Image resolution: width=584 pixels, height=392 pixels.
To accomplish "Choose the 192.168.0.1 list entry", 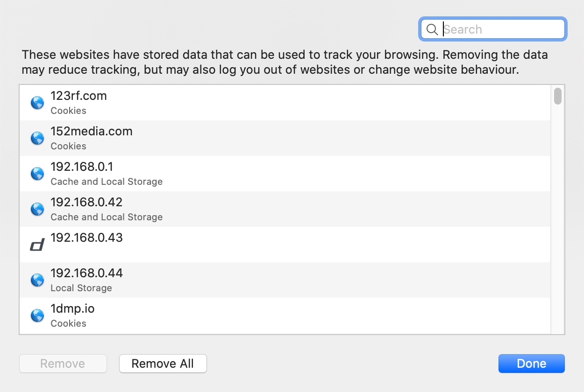I will click(x=285, y=174).
